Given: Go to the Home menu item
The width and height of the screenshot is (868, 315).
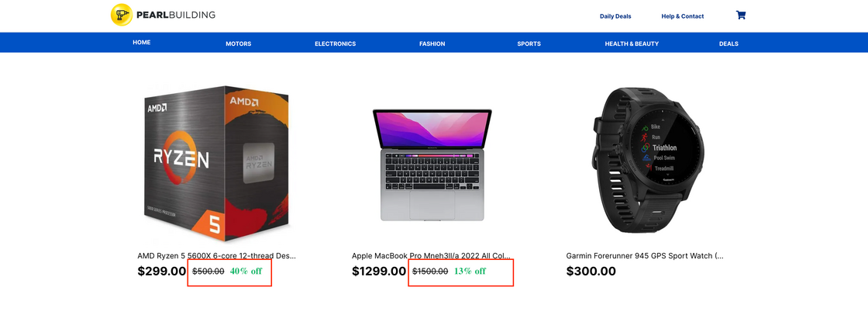Looking at the screenshot, I should click(141, 43).
